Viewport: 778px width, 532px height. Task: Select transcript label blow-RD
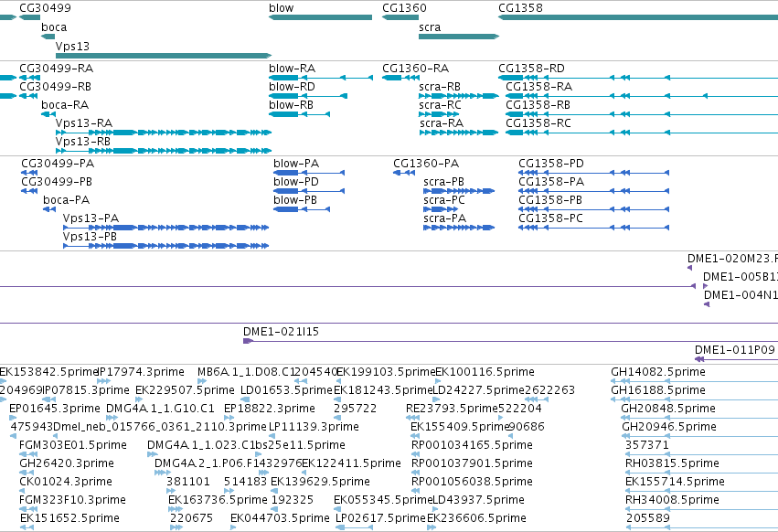pyautogui.click(x=292, y=86)
